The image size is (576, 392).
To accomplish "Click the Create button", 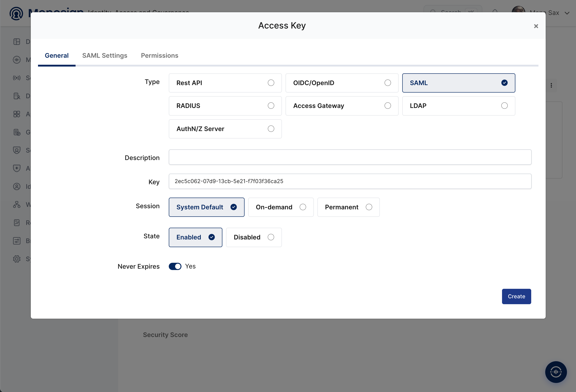I will 516,296.
